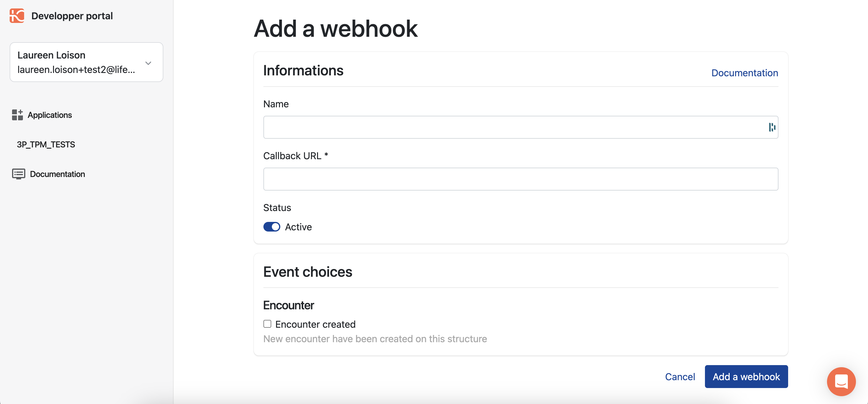Toggle the Active status switch off
Screen dimensions: 868x404
pos(271,226)
